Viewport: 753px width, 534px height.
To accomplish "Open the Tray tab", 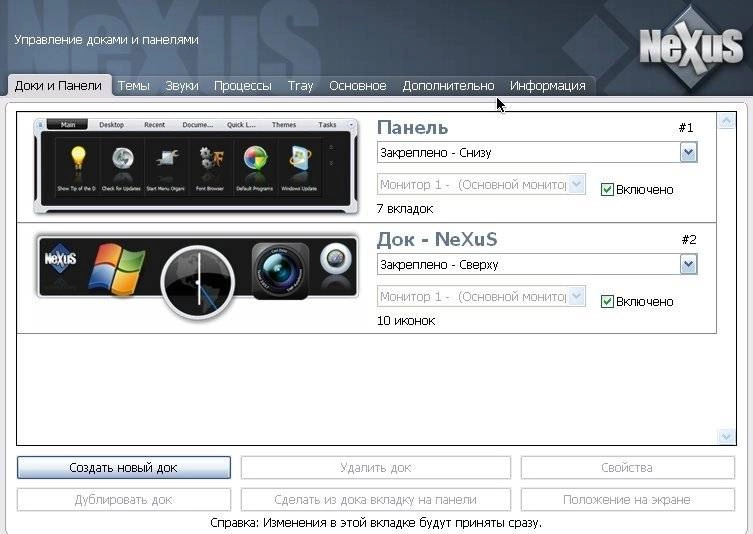I will pyautogui.click(x=300, y=85).
